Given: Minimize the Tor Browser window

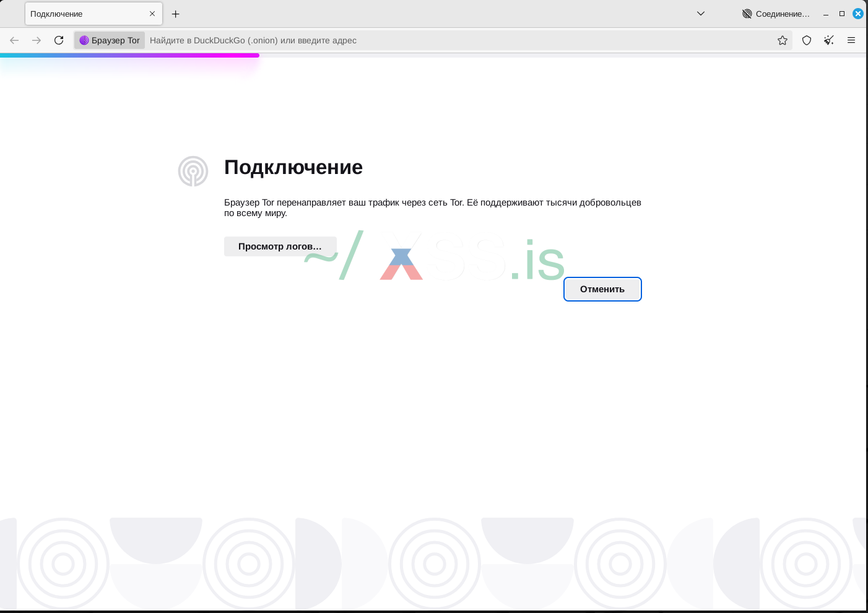Looking at the screenshot, I should [826, 14].
